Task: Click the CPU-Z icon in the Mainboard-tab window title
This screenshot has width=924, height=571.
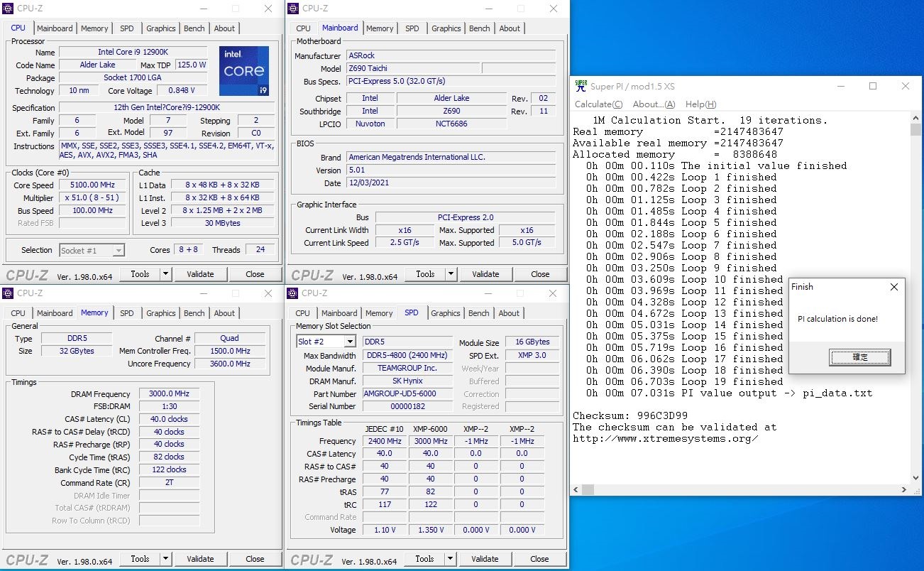Action: (x=293, y=9)
